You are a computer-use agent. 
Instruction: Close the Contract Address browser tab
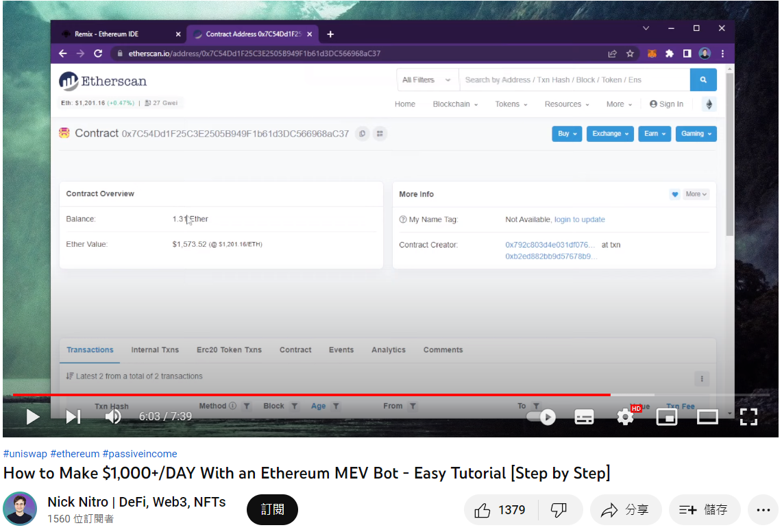point(310,34)
